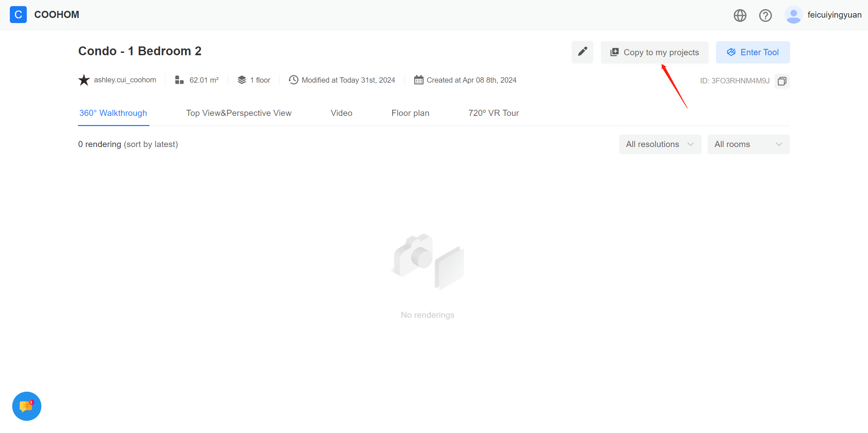Expand the All rooms dropdown

748,144
